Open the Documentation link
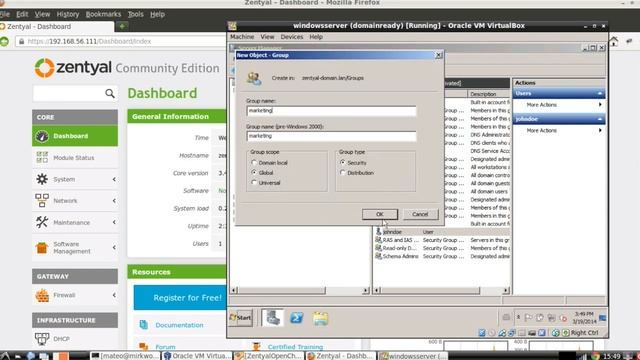Viewport: 640px width, 360px height. point(179,325)
